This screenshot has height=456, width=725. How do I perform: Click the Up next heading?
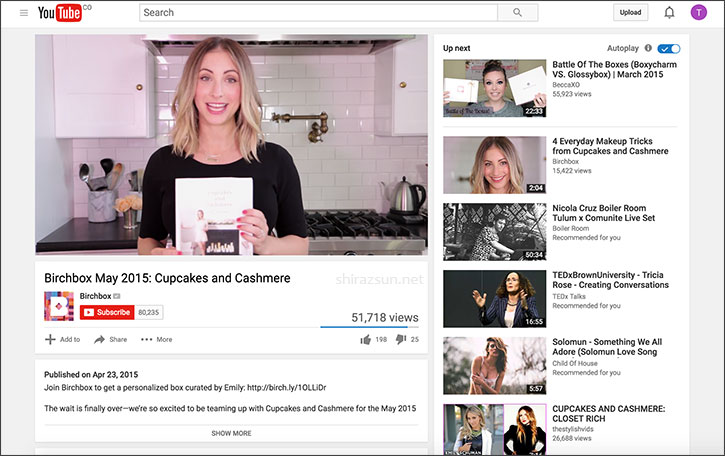(x=456, y=48)
